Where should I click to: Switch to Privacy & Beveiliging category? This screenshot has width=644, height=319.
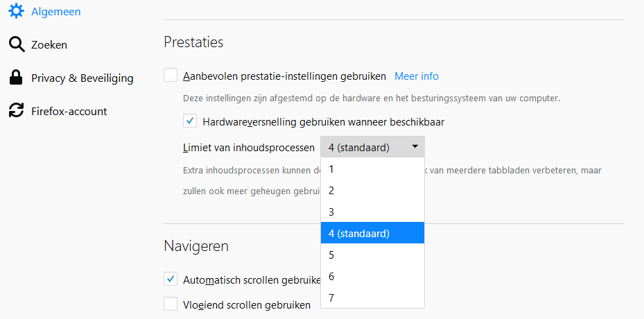point(82,78)
